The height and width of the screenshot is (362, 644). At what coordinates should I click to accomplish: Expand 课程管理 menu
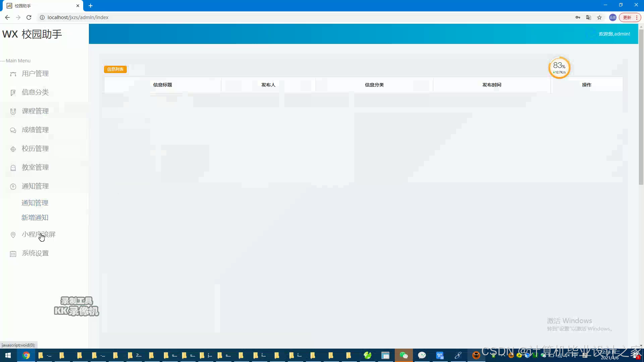[35, 111]
